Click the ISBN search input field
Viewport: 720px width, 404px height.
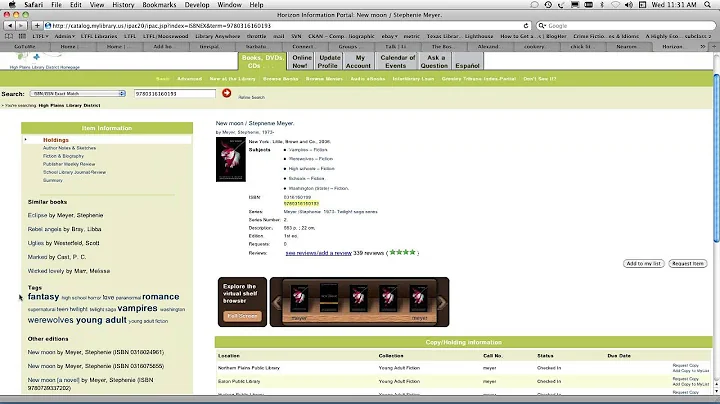(x=174, y=94)
